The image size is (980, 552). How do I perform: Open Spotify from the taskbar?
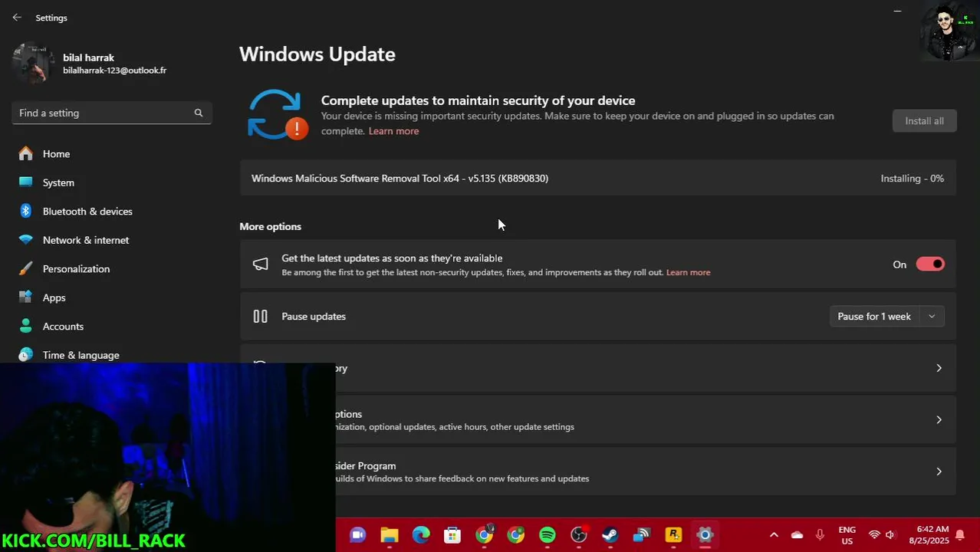pyautogui.click(x=548, y=535)
